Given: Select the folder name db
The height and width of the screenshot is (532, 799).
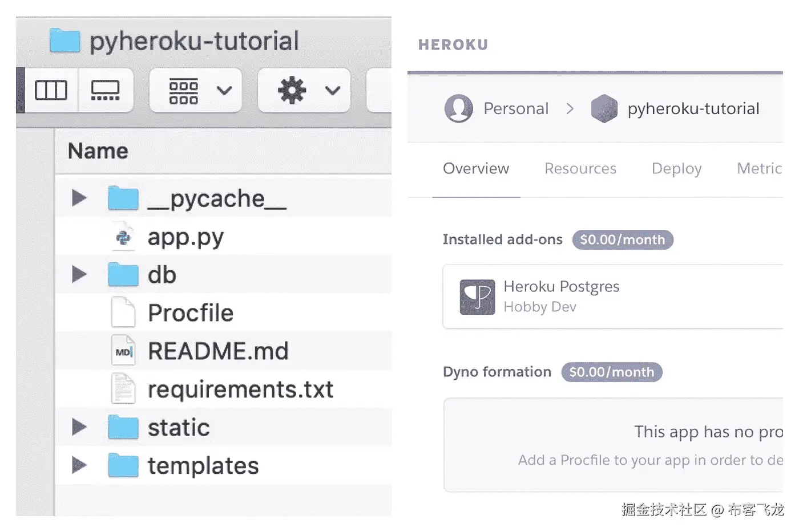Looking at the screenshot, I should point(162,275).
